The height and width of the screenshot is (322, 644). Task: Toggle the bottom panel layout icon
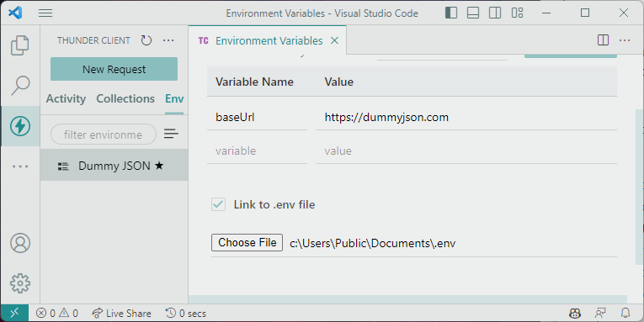473,13
